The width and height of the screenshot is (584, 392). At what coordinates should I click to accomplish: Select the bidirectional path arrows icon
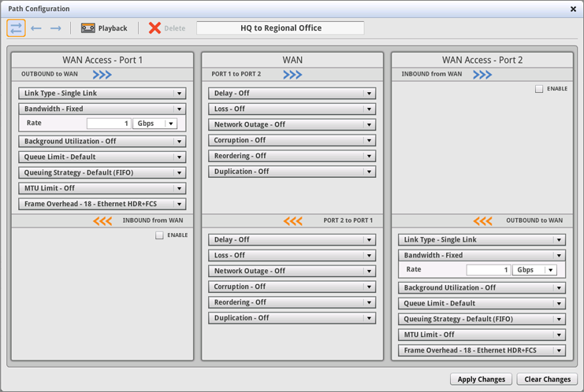click(16, 28)
